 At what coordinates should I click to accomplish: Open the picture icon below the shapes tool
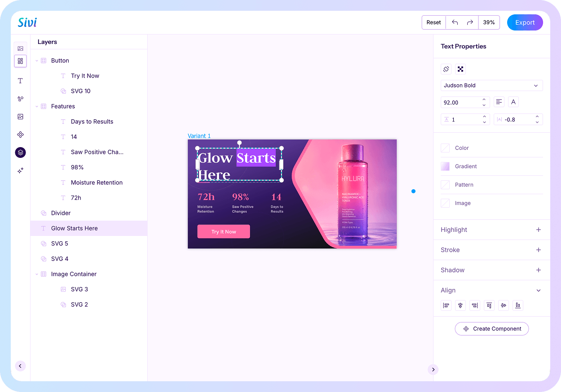coord(20,117)
